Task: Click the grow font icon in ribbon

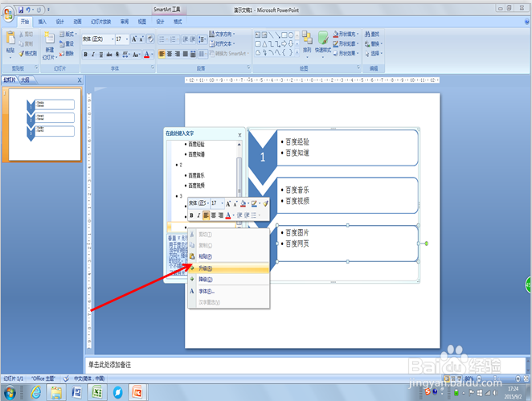Action: click(x=134, y=39)
